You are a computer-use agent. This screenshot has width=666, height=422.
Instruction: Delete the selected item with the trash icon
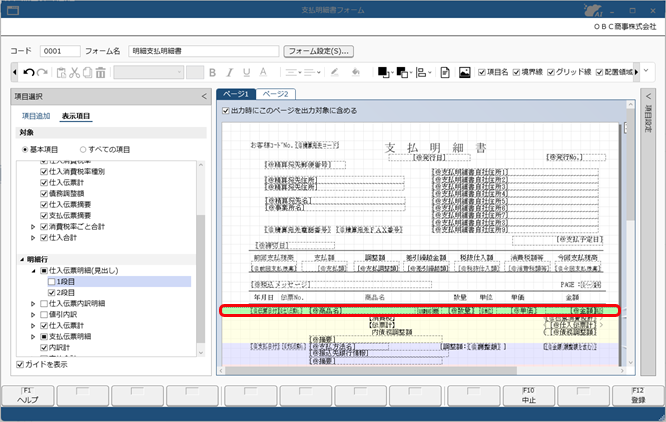[101, 73]
